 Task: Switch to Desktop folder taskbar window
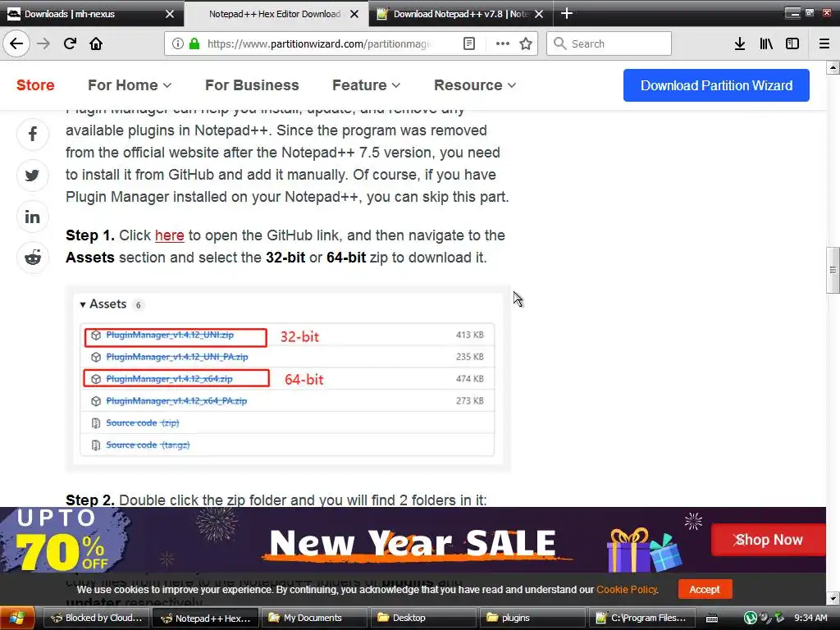click(x=423, y=618)
